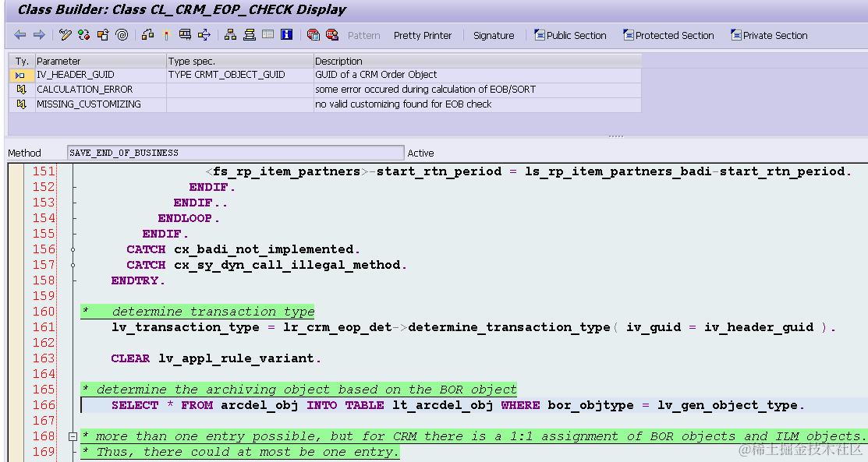This screenshot has width=868, height=462.
Task: Click importing parameter icon for IV_HEADER_GUID
Action: click(21, 75)
